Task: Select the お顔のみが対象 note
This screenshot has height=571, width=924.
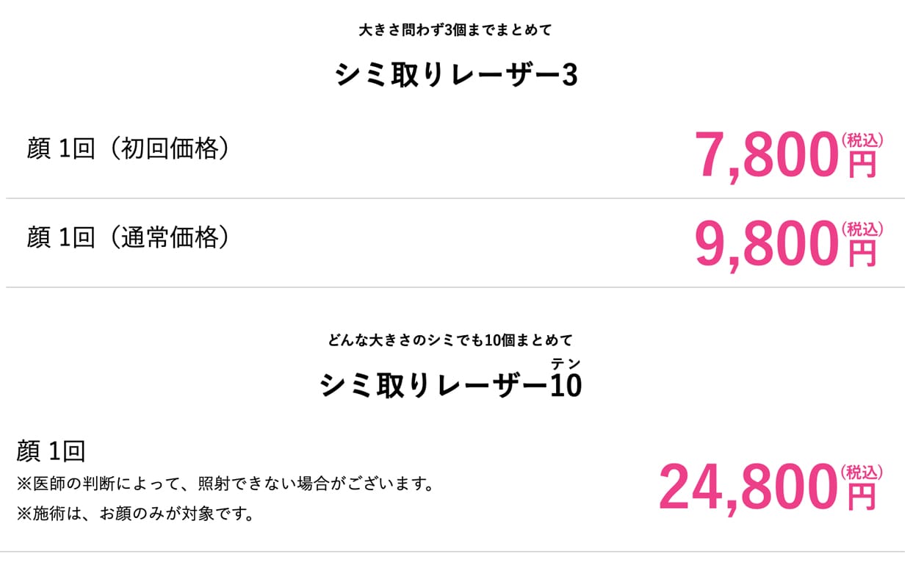Action: click(x=135, y=514)
